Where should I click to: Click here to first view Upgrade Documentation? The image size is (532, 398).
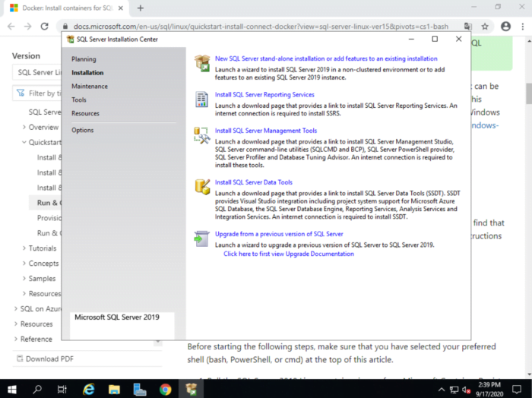289,254
